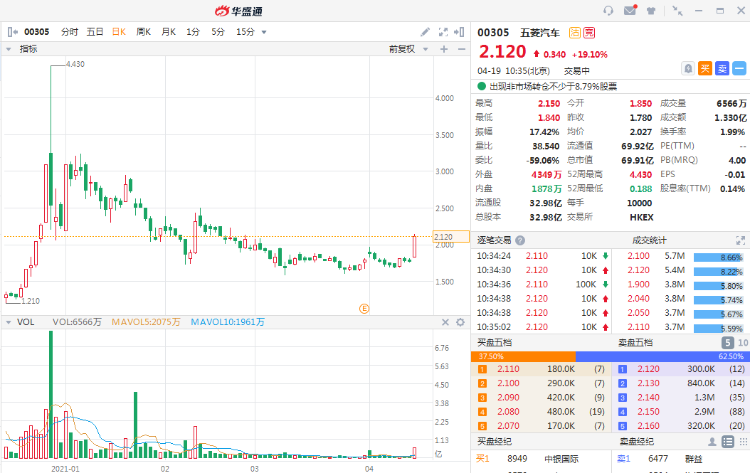
Task: Open the skin theme shirt icon
Action: (651, 11)
